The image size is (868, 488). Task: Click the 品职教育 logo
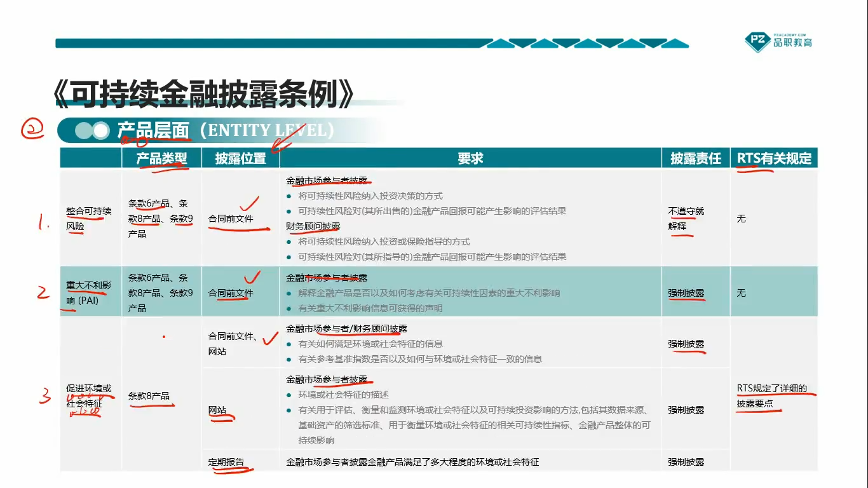click(778, 41)
